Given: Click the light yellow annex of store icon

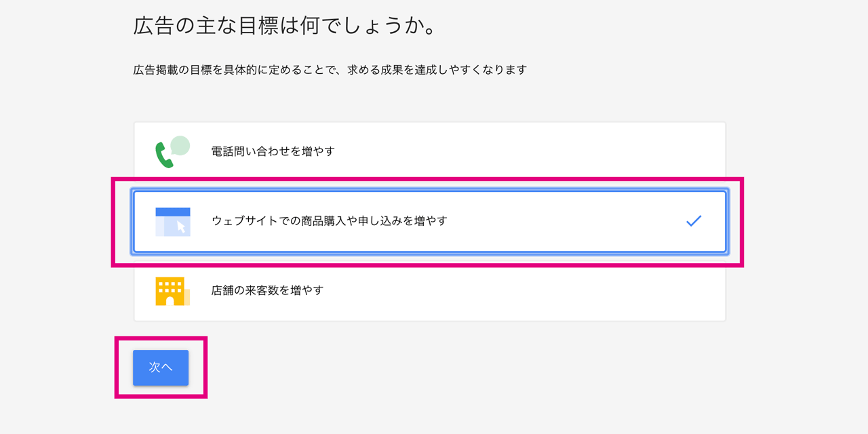Looking at the screenshot, I should point(187,296).
